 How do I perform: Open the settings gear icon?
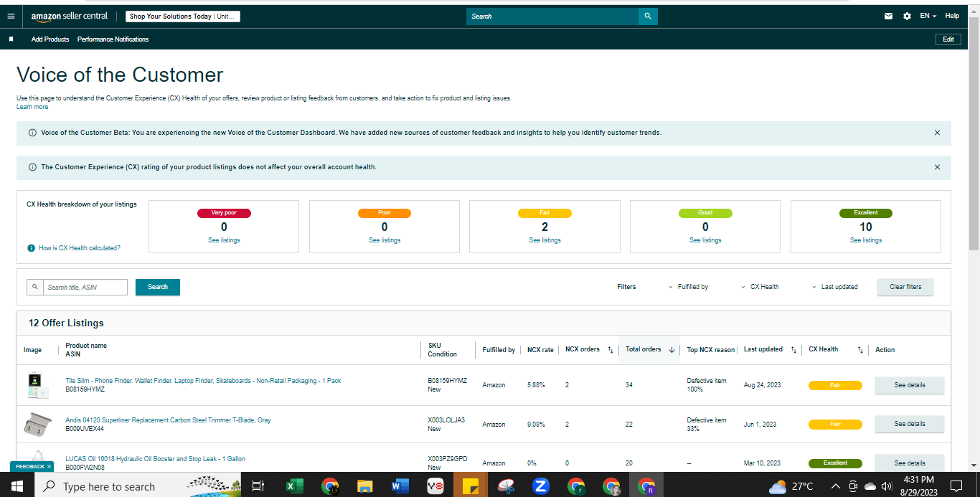[907, 16]
